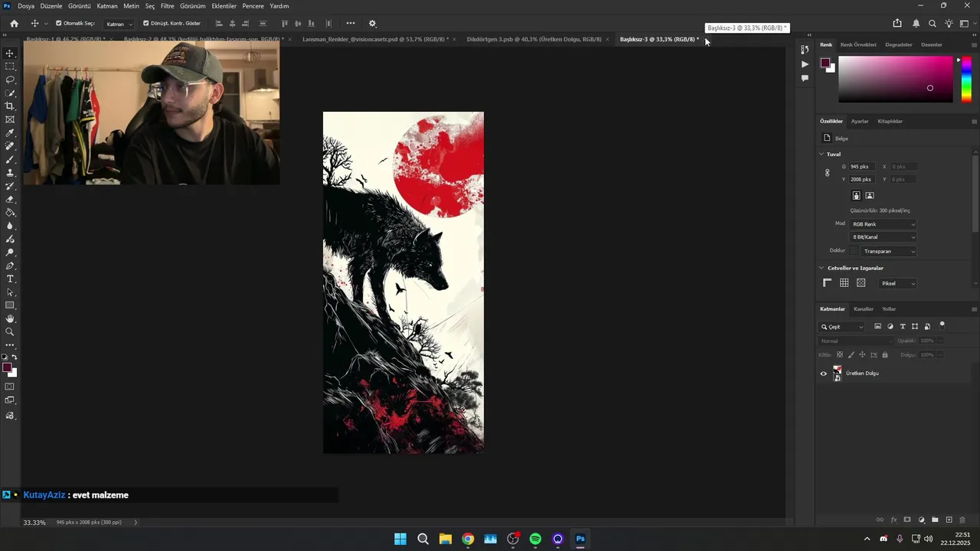Collapse the Tuval section

point(822,154)
